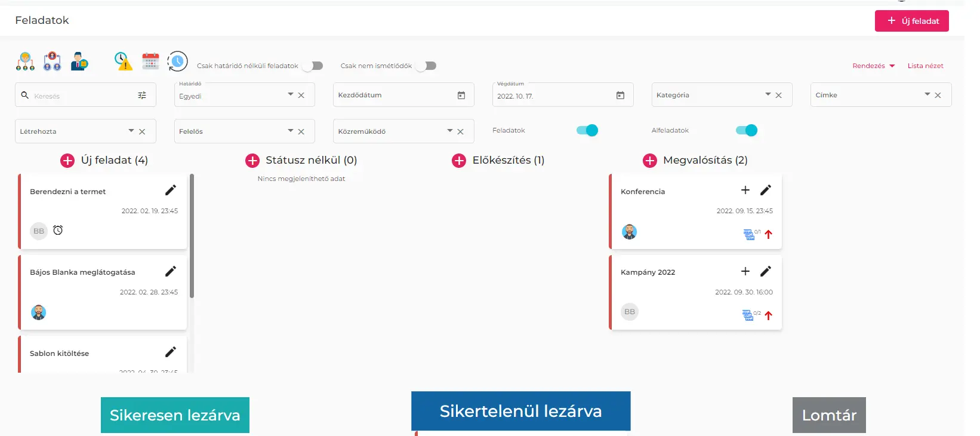Turn off the Feladatok switch
This screenshot has height=436, width=980.
[x=587, y=130]
